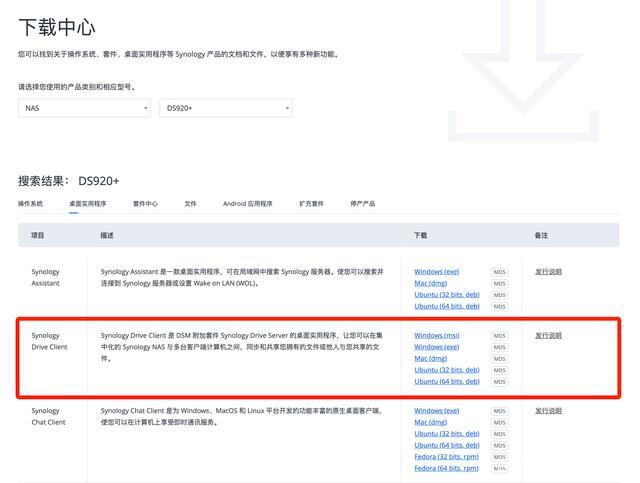Click MD5 badge for Drive Client Windows (msi)
Image resolution: width=640 pixels, height=483 pixels.
[x=500, y=336]
